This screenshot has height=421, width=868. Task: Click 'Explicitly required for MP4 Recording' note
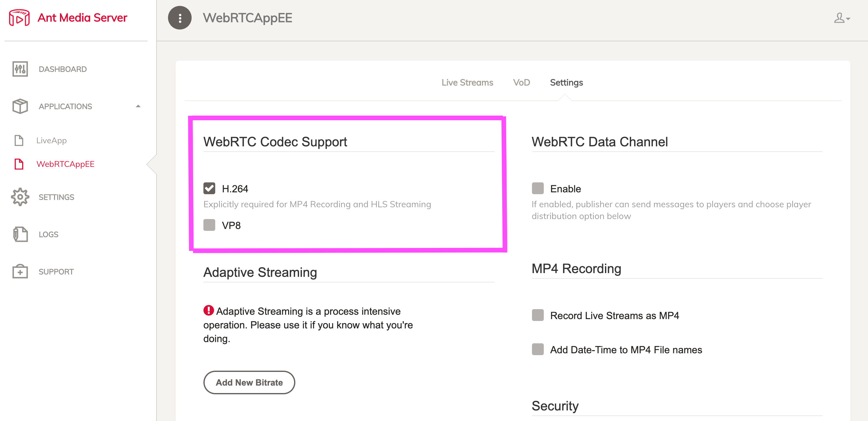point(317,204)
